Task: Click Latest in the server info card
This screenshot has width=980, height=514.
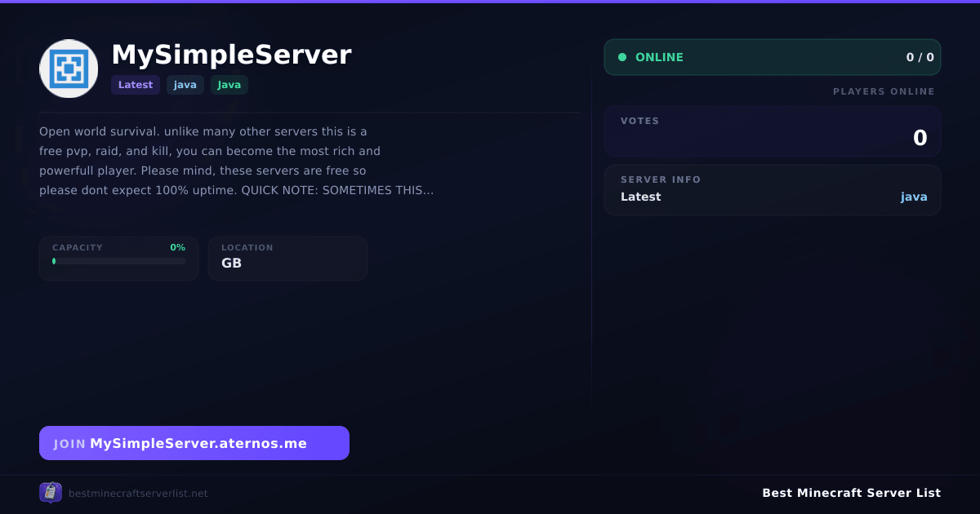Action: click(641, 197)
